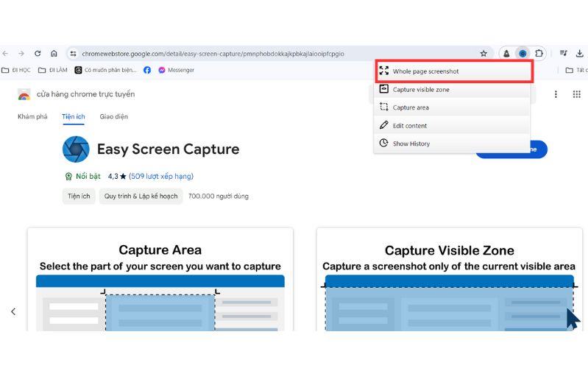The image size is (588, 368).
Task: Choose Capture area option
Action: pyautogui.click(x=452, y=107)
